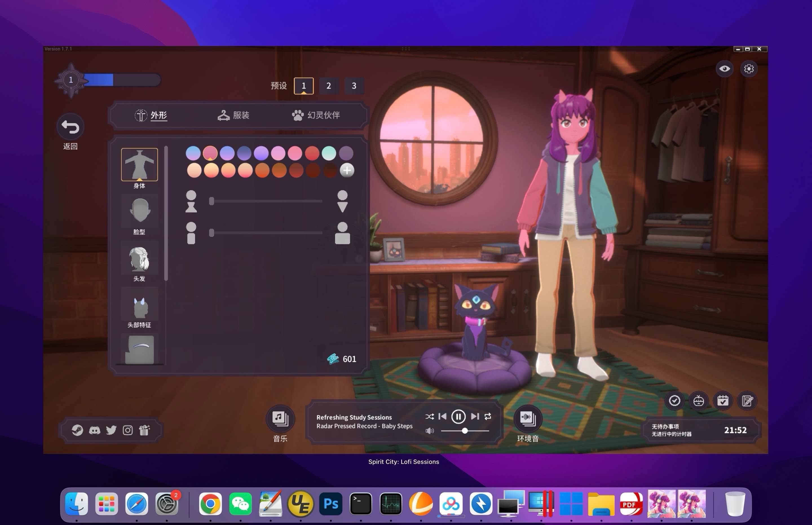Open Finder in the Dock
The width and height of the screenshot is (812, 525).
click(76, 504)
